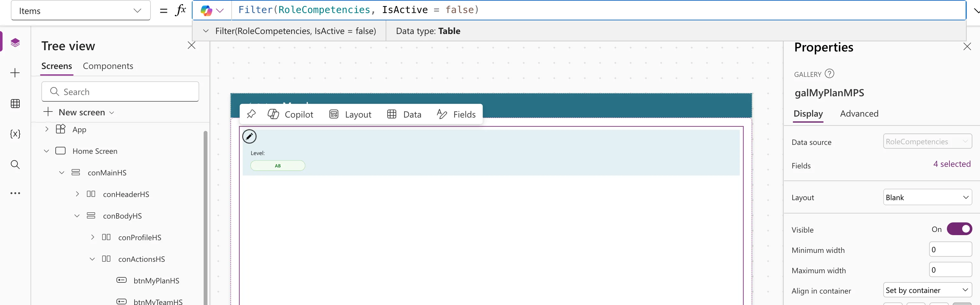This screenshot has height=305, width=980.
Task: Click the GALLERY help question mark icon
Action: click(x=829, y=74)
